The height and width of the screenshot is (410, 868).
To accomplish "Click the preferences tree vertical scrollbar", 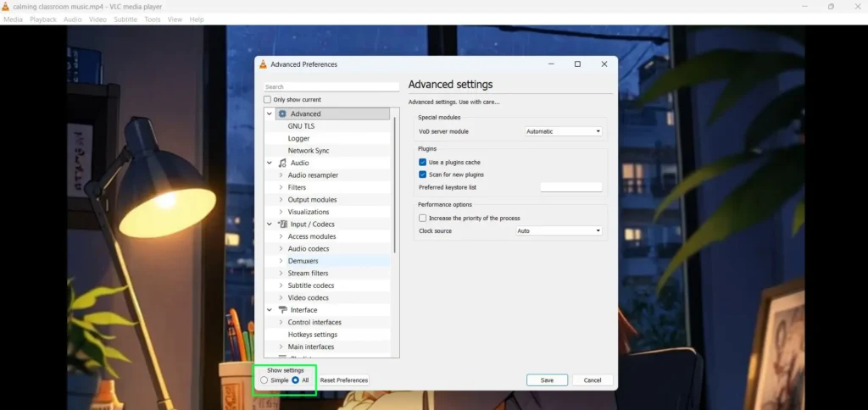I will coord(395,185).
